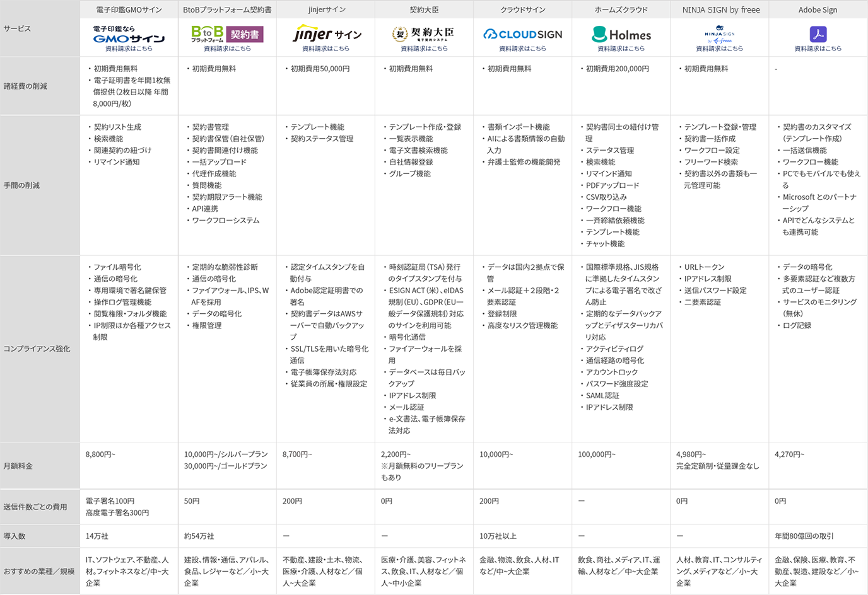Click 完全定額制・従量課金なし text

click(x=718, y=466)
